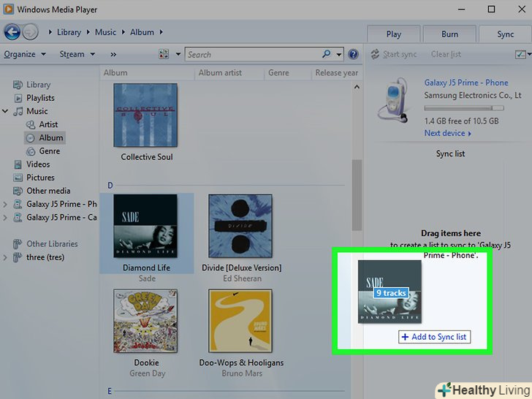Open the Stream dropdown menu
This screenshot has height=399, width=532.
(77, 54)
